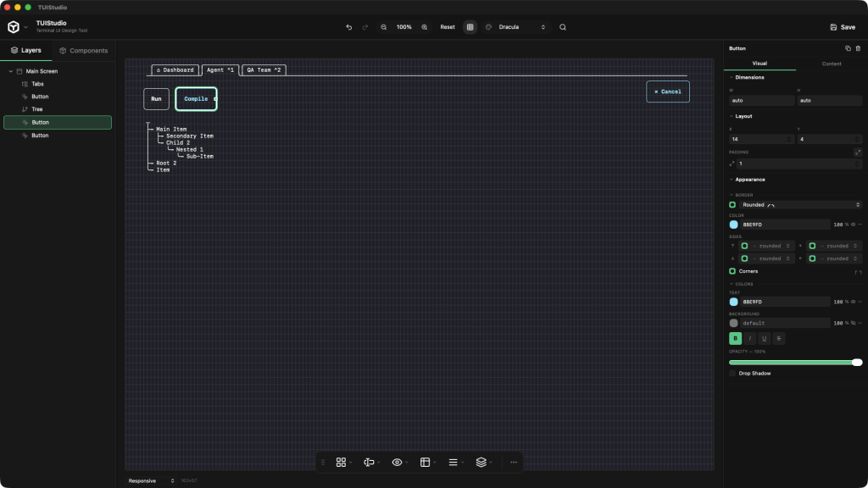Toggle the canvas grid icon in toolbar
The height and width of the screenshot is (488, 868).
click(x=470, y=27)
